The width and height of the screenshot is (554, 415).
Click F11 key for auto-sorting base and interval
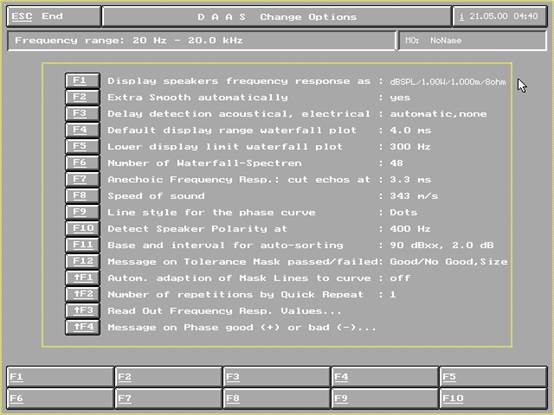point(82,245)
